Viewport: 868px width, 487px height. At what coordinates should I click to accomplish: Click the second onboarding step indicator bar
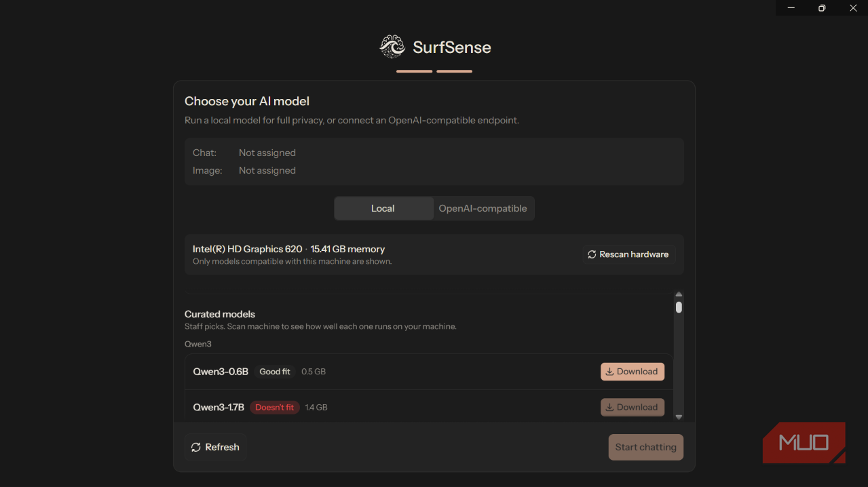point(455,71)
